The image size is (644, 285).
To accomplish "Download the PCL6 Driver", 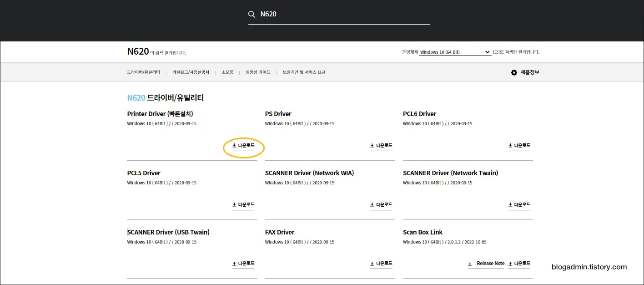I will click(519, 146).
